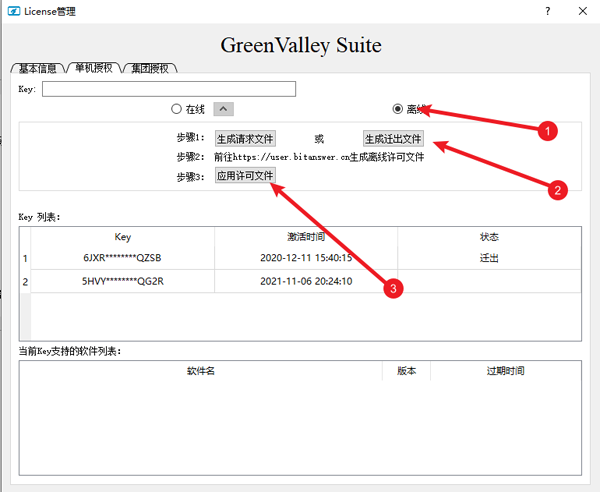Click the 过期时间 column header
Viewport: 600px width, 492px height.
505,371
